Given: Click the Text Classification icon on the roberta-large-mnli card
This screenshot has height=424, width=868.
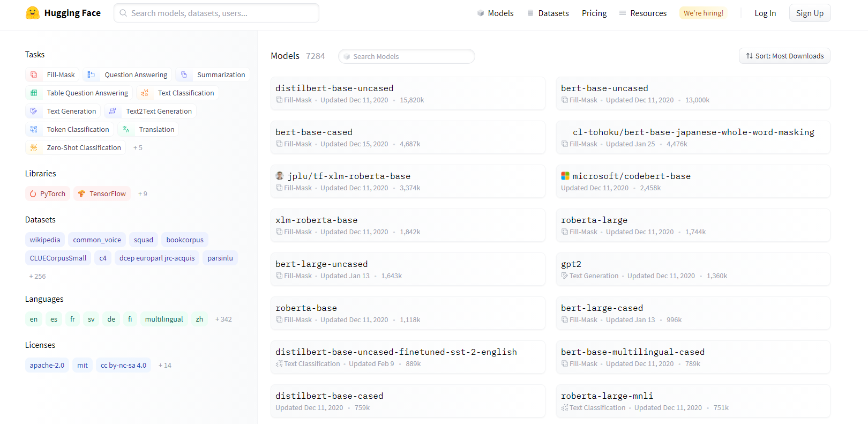Looking at the screenshot, I should [x=565, y=408].
